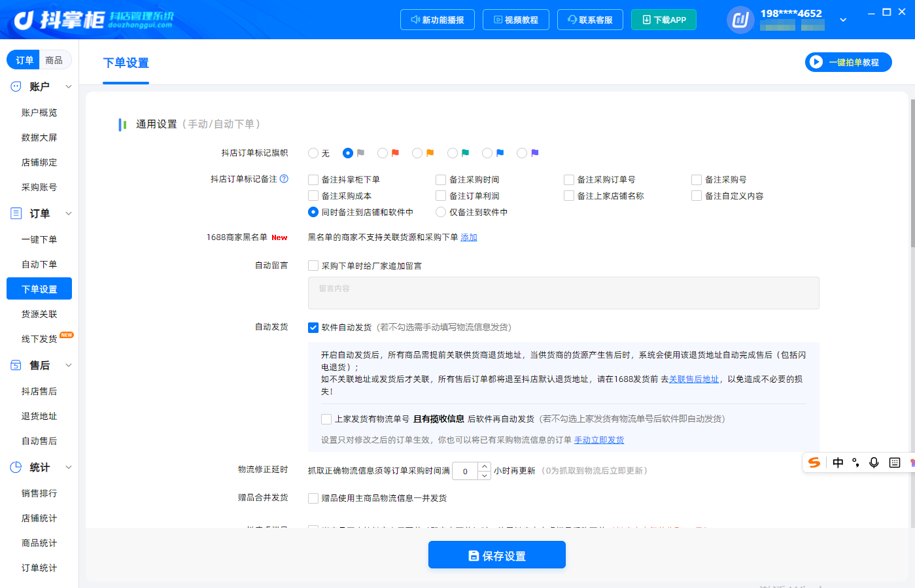915x588 pixels.
Task: Increase the 物流修正延时 hours stepper
Action: [x=484, y=466]
